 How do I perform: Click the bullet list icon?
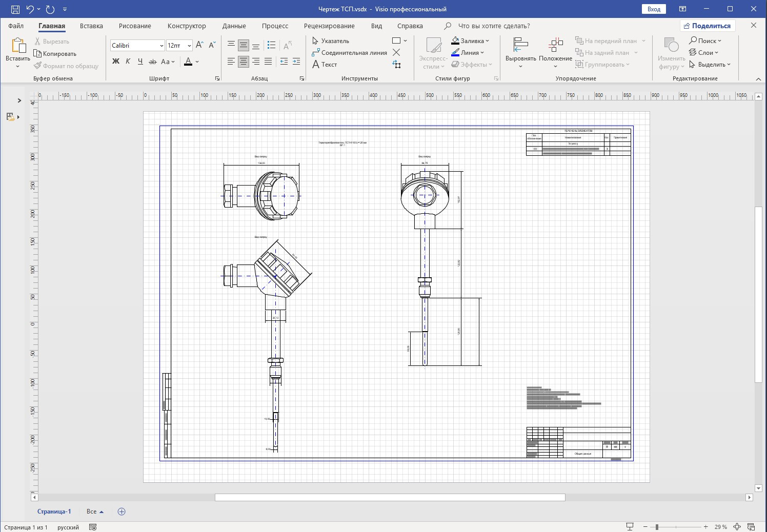272,45
